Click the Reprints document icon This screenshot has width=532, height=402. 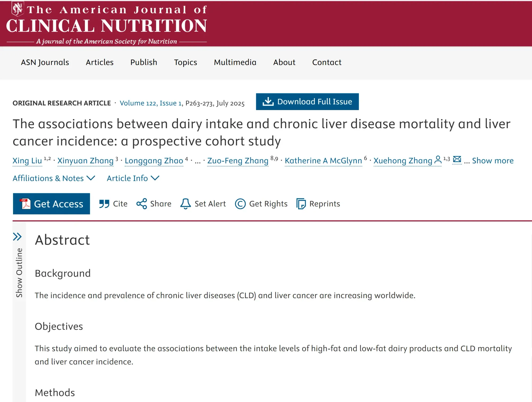pos(301,204)
